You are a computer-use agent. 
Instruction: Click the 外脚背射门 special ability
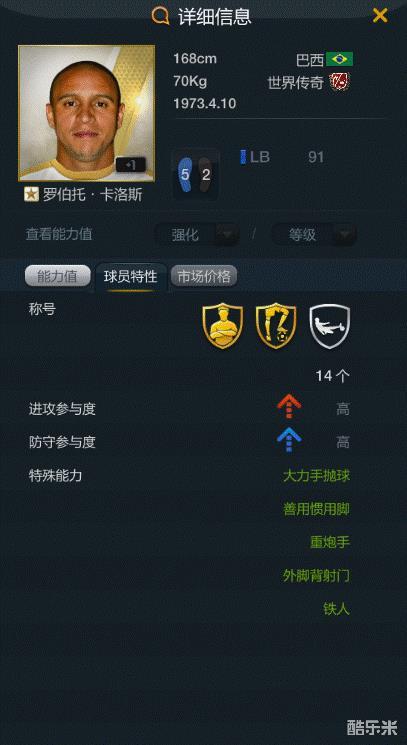coord(316,576)
